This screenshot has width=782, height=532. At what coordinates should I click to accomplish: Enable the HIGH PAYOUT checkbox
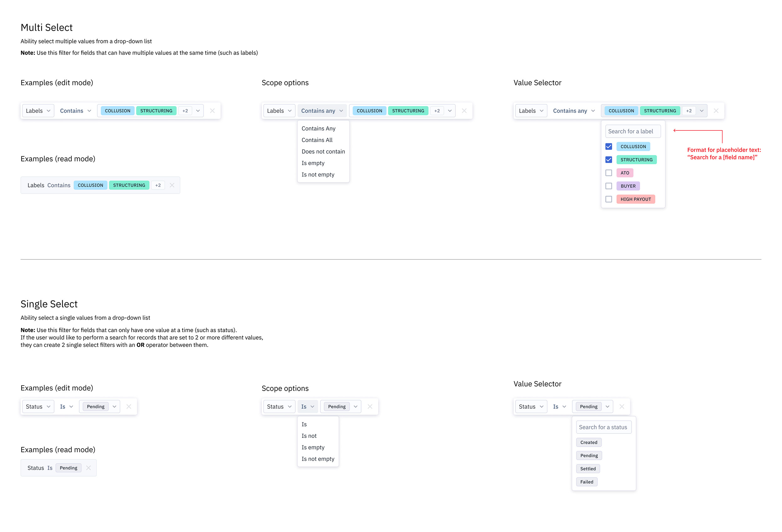pyautogui.click(x=609, y=199)
